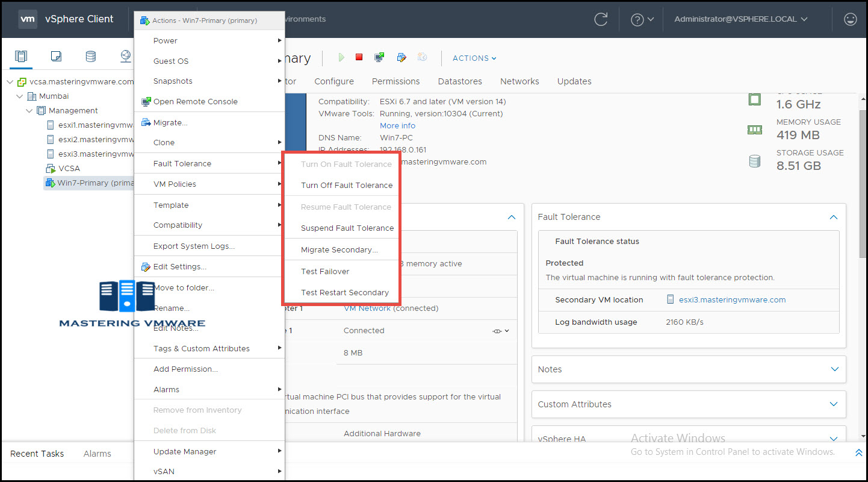Screen dimensions: 868x482
Task: Collapse the Management cluster node
Action: coord(29,110)
